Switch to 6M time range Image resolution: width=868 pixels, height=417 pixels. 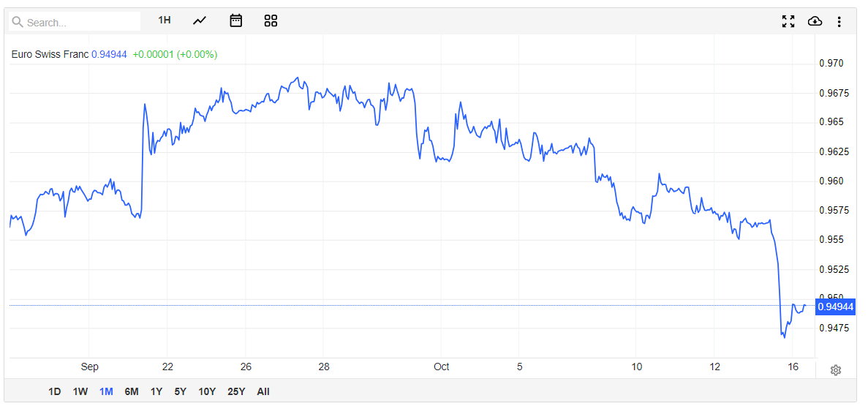[132, 391]
